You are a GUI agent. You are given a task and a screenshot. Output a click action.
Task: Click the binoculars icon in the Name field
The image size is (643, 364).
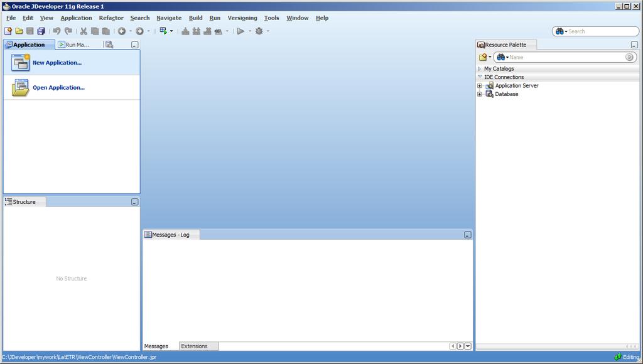tap(500, 57)
